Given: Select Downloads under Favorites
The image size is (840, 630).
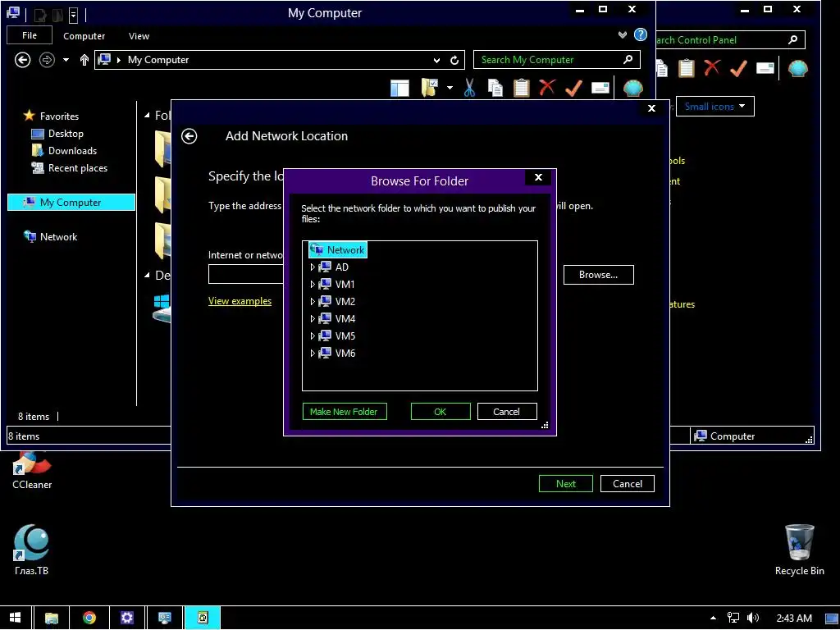Looking at the screenshot, I should (x=72, y=151).
